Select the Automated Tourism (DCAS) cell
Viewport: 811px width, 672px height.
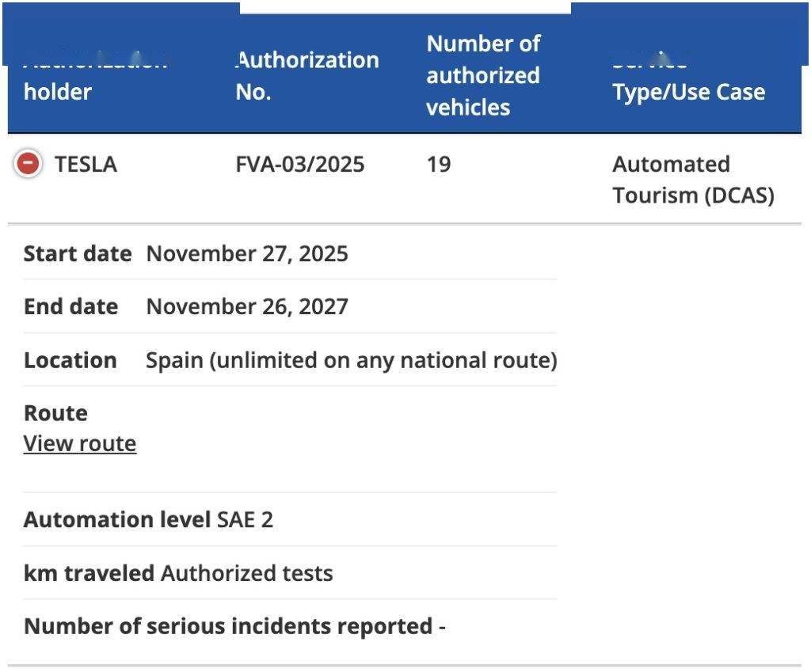point(692,180)
